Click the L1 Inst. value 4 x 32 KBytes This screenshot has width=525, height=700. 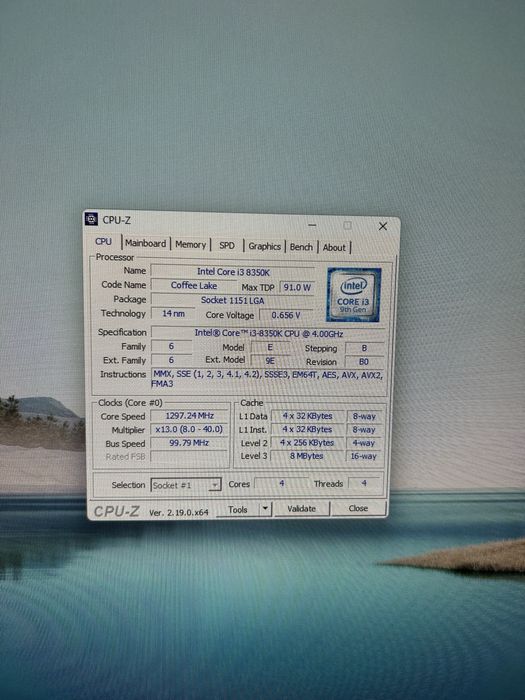pyautogui.click(x=308, y=429)
